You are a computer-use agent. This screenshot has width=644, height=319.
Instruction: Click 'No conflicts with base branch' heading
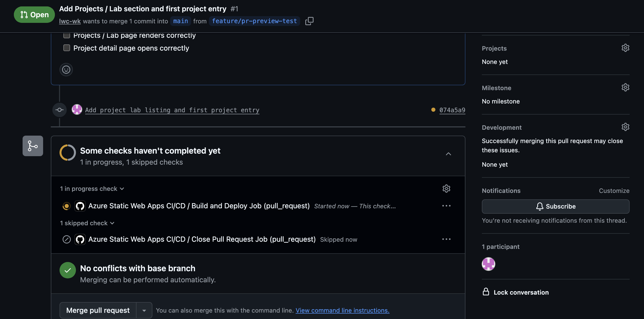pyautogui.click(x=138, y=268)
